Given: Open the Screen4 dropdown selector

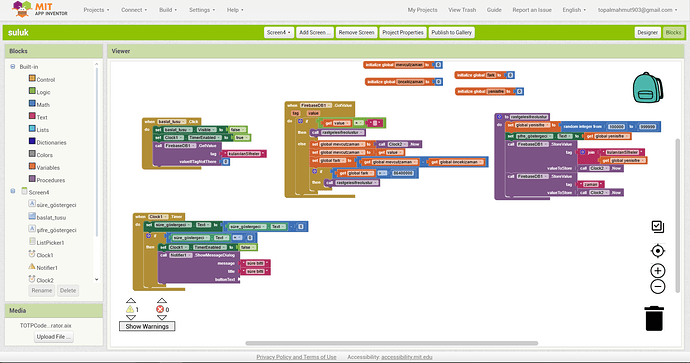Looking at the screenshot, I should point(279,33).
